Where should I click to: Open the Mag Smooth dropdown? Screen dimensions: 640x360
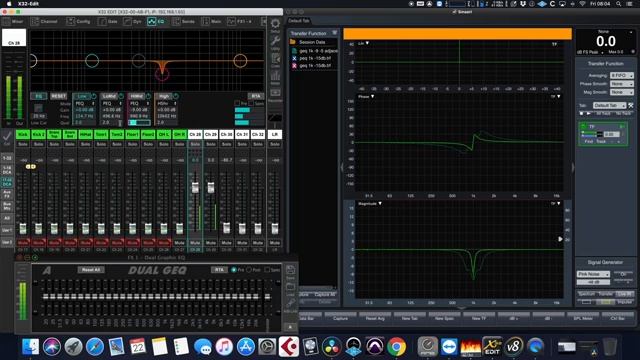pos(621,92)
